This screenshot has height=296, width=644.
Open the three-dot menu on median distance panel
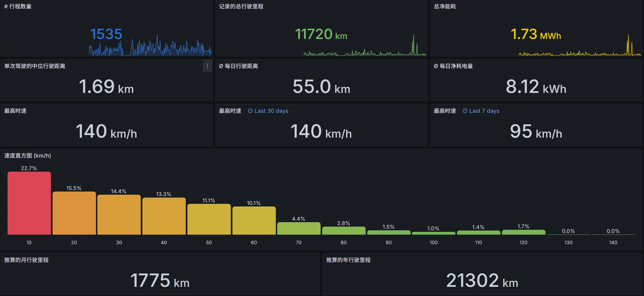[207, 66]
